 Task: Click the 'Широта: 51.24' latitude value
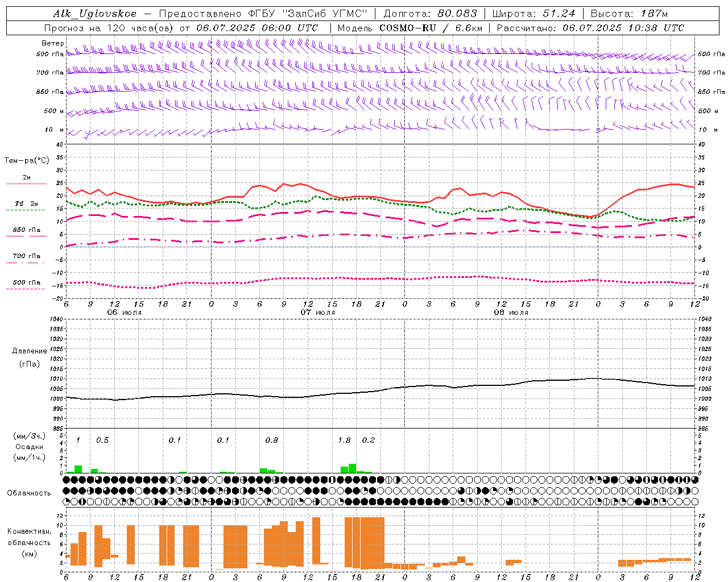coord(533,14)
